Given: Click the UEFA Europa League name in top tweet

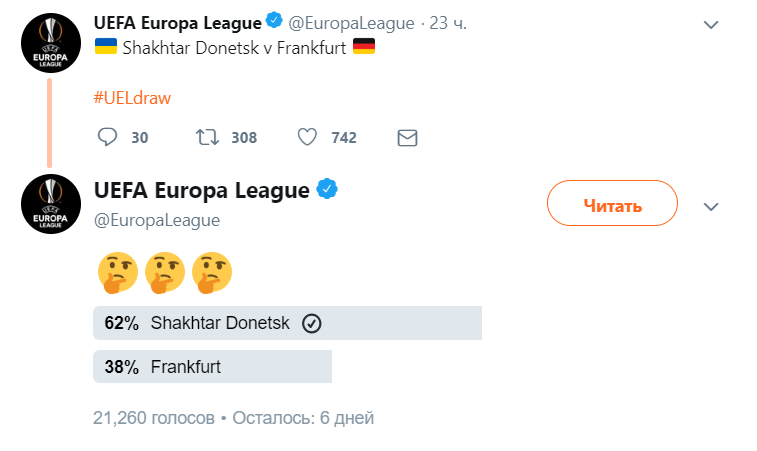Looking at the screenshot, I should 176,22.
